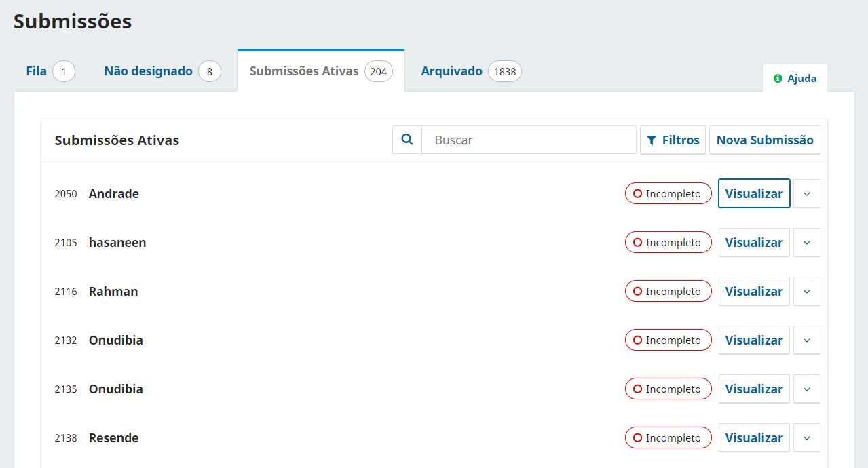Click the Incompleto badge for submission 2135

[668, 389]
